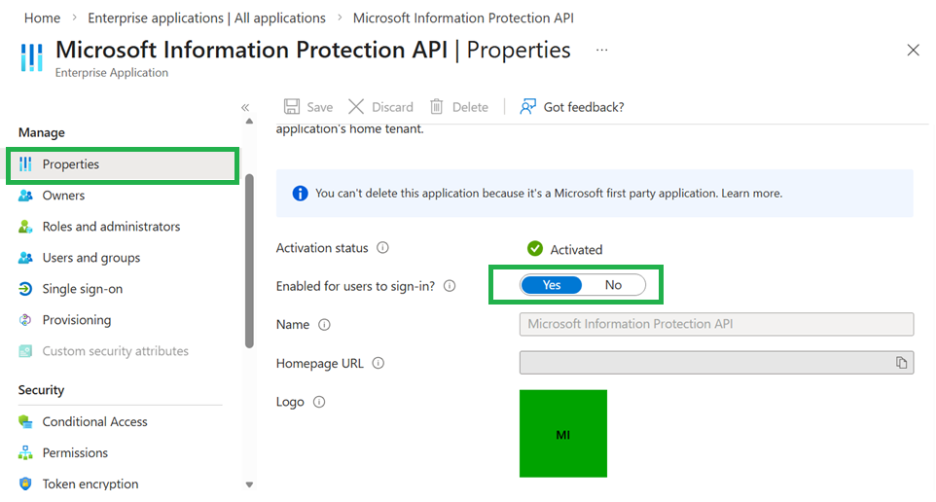
Task: Open Roles and administrators
Action: click(x=111, y=226)
